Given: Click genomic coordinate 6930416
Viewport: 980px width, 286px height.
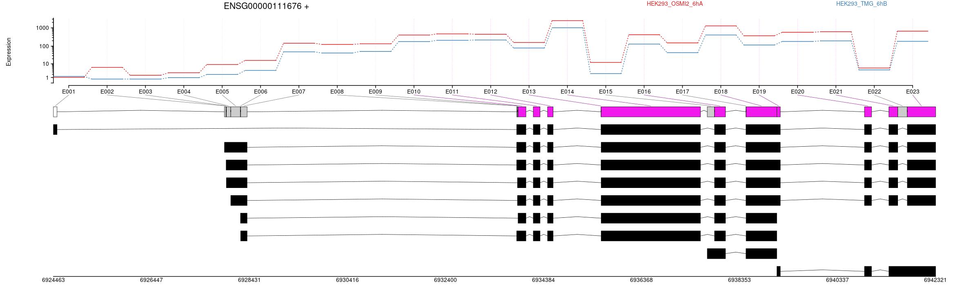Looking at the screenshot, I should tap(347, 280).
